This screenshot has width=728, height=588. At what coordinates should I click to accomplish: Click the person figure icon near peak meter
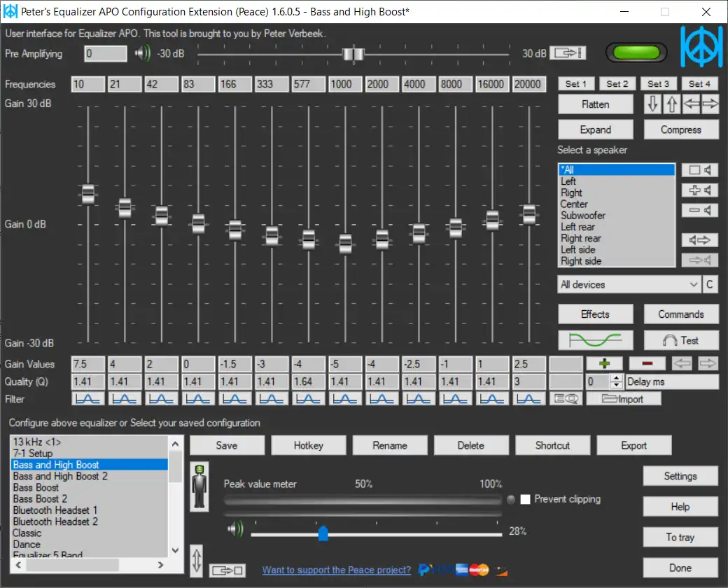click(x=199, y=486)
